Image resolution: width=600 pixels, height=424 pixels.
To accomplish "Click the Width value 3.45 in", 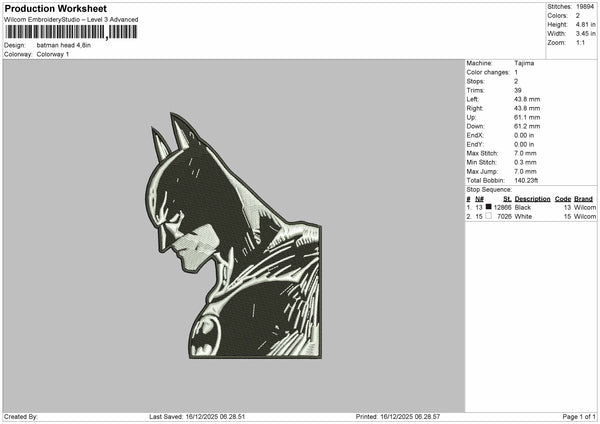I will [x=585, y=34].
